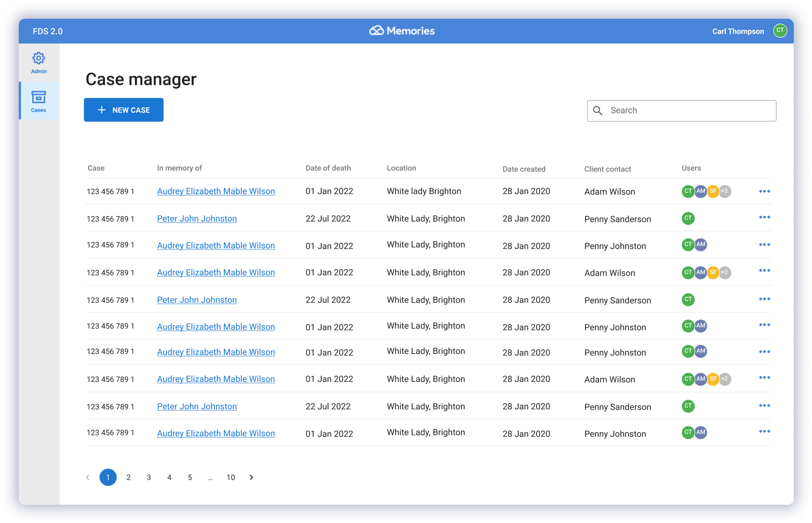This screenshot has height=523, width=812.
Task: Expand pagination ellipsis for more pages
Action: tap(210, 477)
